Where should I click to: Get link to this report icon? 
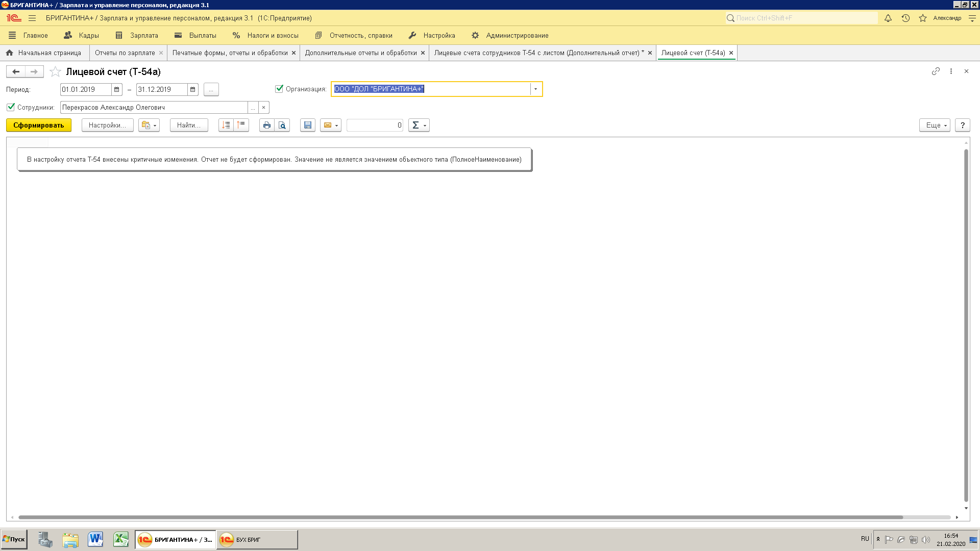[936, 71]
